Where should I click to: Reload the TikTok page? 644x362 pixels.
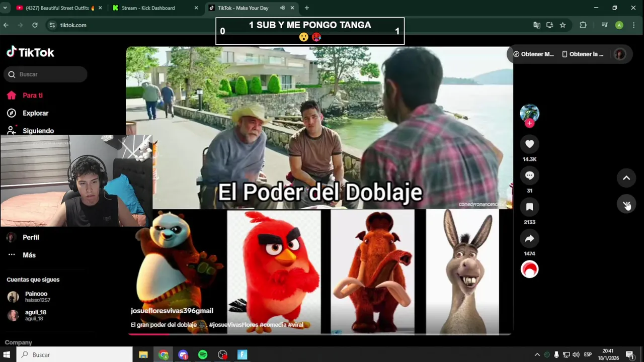[x=35, y=25]
